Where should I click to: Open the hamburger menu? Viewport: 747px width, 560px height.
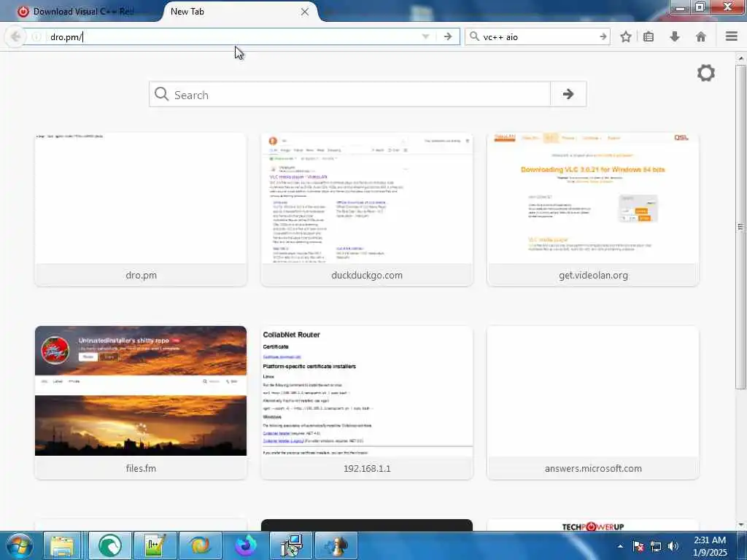[x=731, y=36]
